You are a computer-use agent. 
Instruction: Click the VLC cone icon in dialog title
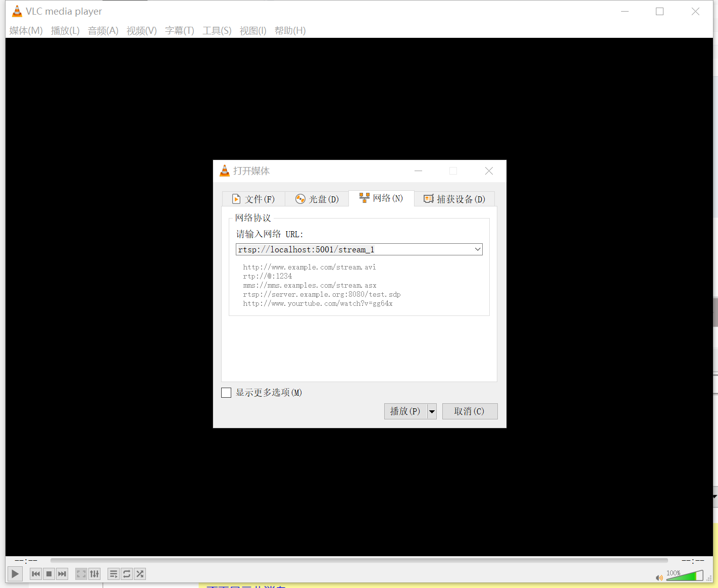pos(225,171)
